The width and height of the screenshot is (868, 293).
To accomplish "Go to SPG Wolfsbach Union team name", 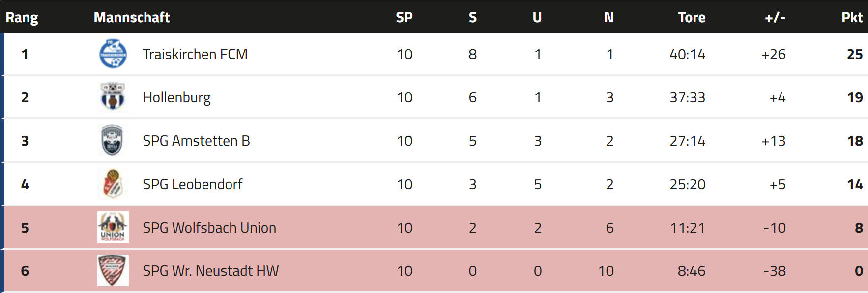I will click(x=209, y=228).
